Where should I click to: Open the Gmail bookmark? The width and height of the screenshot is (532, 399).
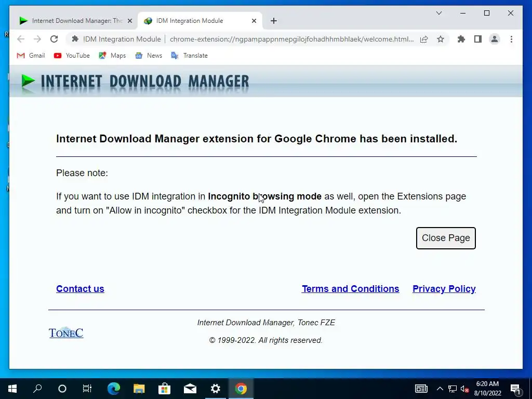click(31, 55)
